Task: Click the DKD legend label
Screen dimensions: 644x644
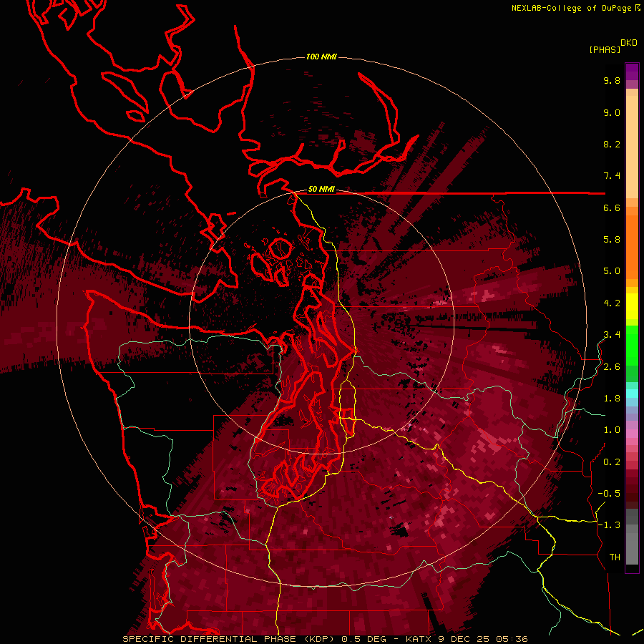Action: tap(629, 43)
